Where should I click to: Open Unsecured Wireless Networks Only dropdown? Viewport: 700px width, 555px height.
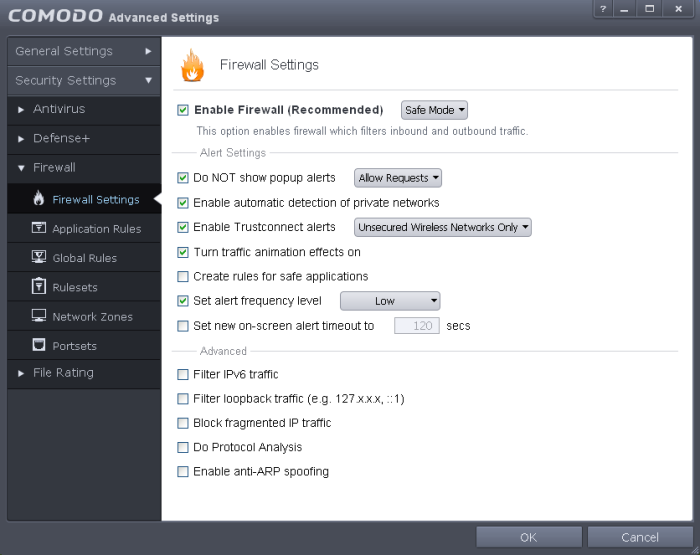tap(442, 227)
